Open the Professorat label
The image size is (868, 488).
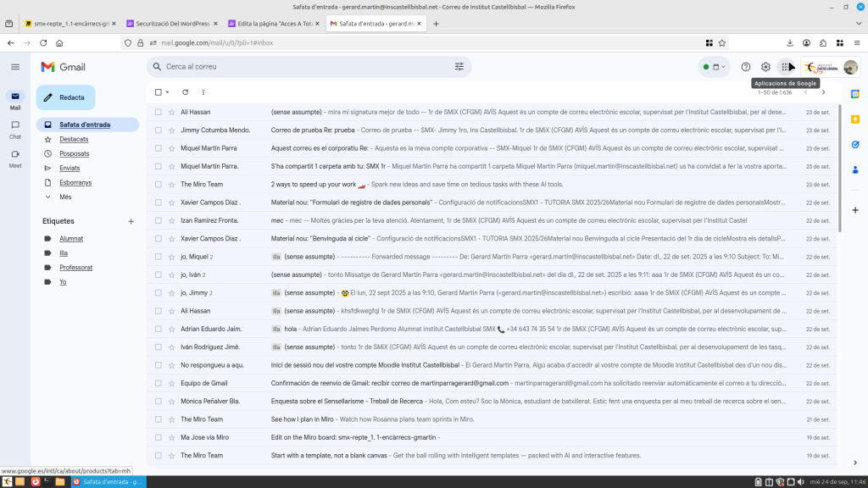click(x=75, y=267)
